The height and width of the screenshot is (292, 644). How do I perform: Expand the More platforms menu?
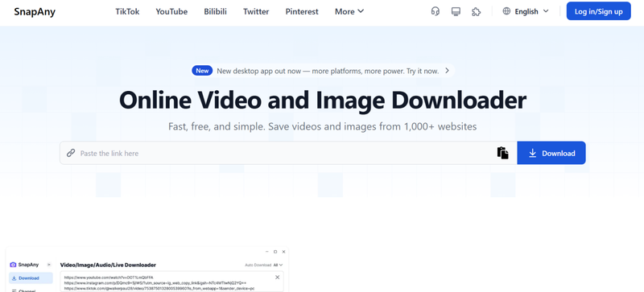349,11
